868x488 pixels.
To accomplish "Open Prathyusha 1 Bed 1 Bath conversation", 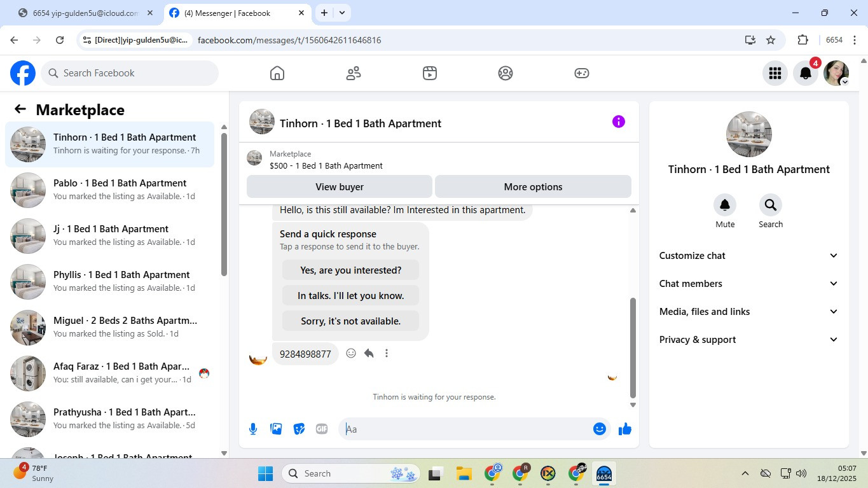I will tap(109, 419).
